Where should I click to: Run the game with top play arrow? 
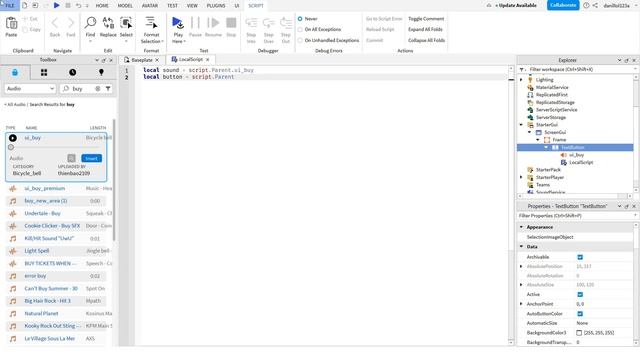(57, 5)
